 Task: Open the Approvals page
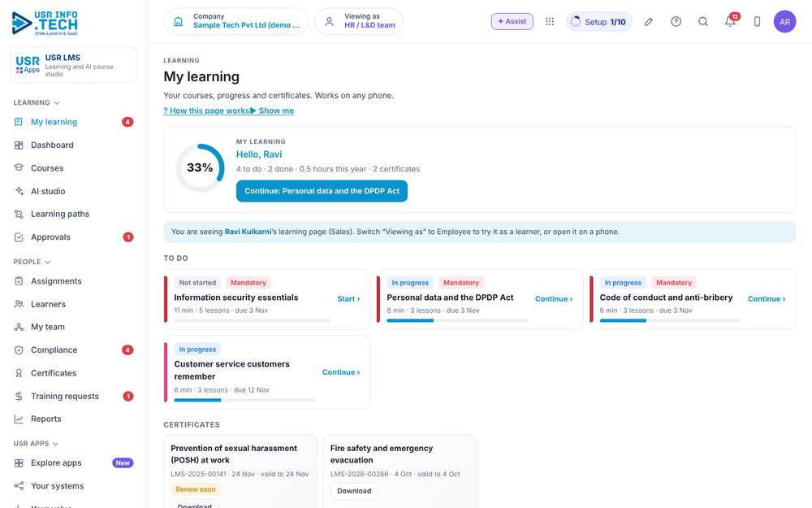(73, 237)
